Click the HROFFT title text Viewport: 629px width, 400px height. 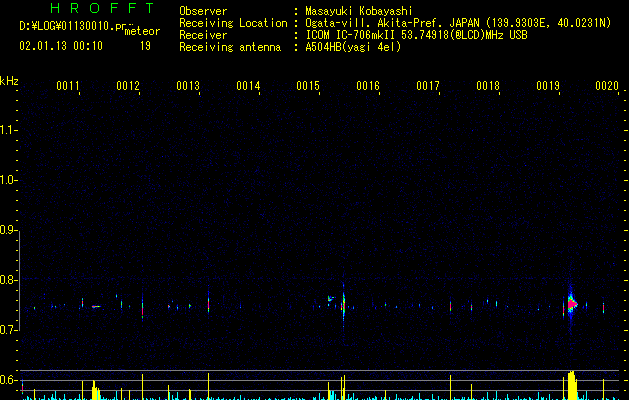[x=102, y=8]
